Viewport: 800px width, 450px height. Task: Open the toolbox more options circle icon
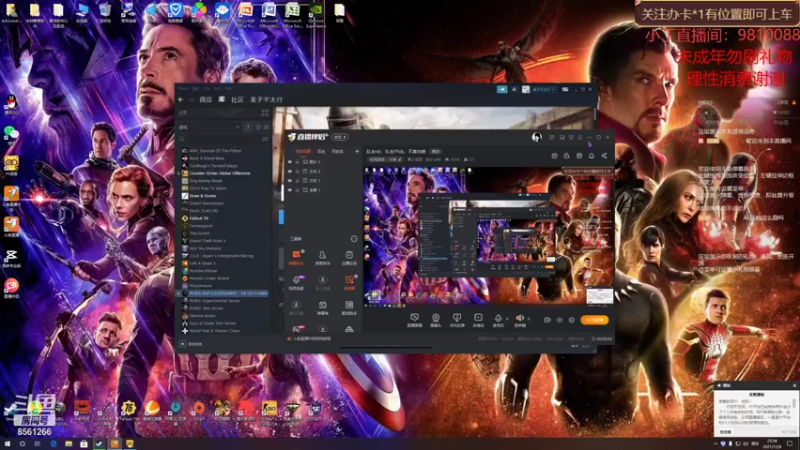(354, 239)
